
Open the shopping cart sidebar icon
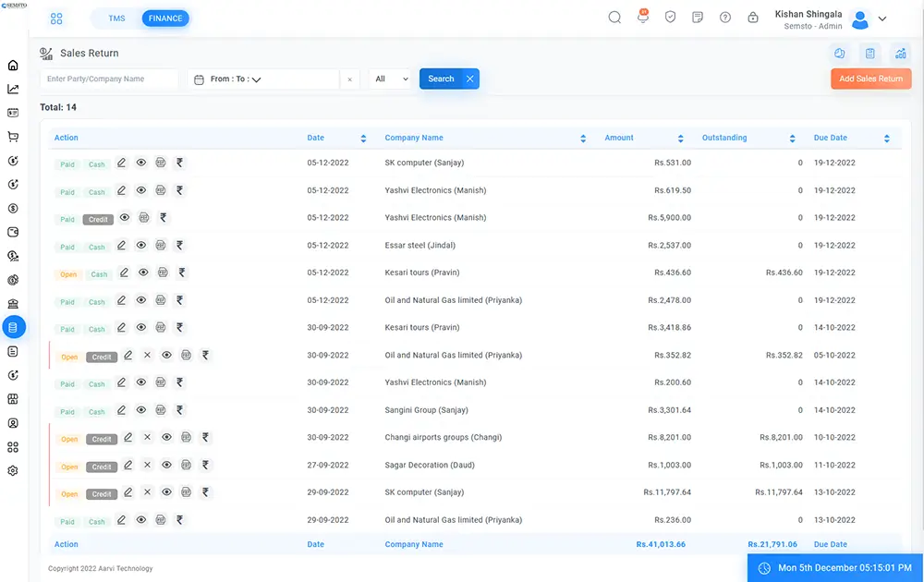13,137
